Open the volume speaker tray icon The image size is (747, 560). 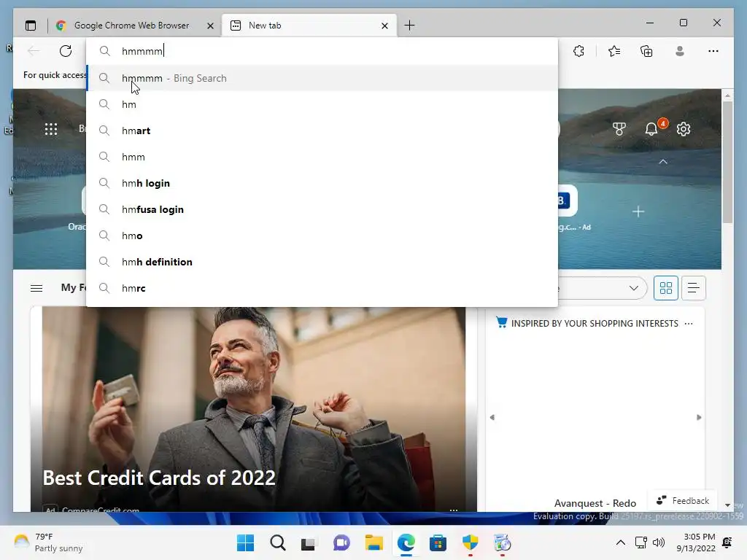coord(659,542)
